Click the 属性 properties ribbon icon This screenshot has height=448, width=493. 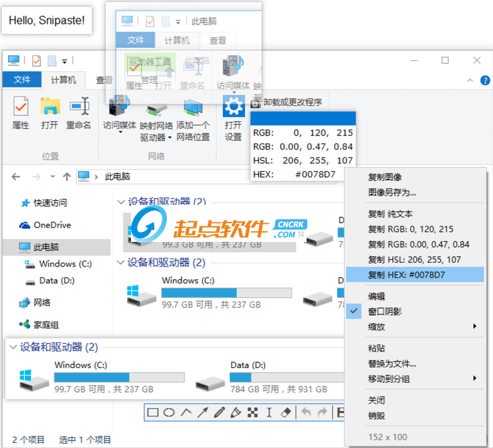coord(21,106)
